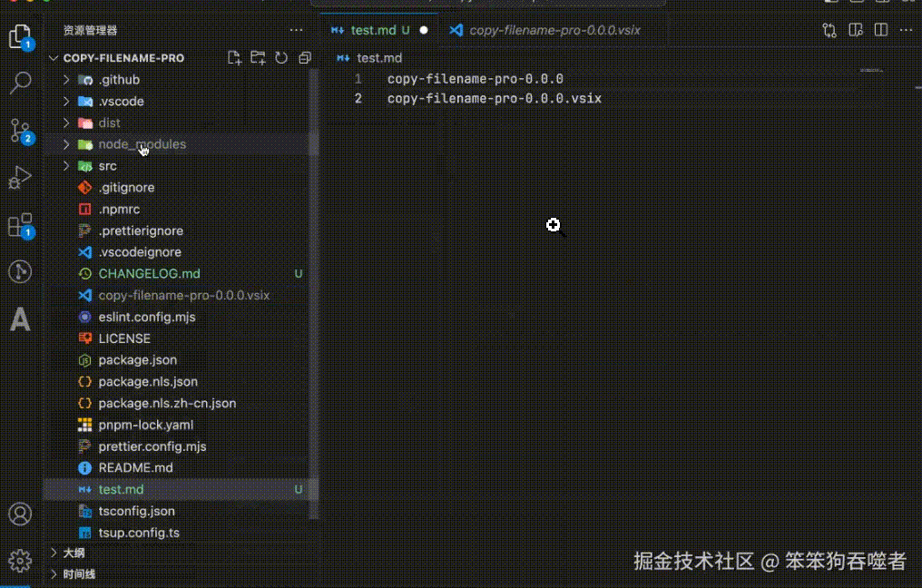Viewport: 922px width, 588px height.
Task: Open Run and Debug view
Action: [x=20, y=178]
